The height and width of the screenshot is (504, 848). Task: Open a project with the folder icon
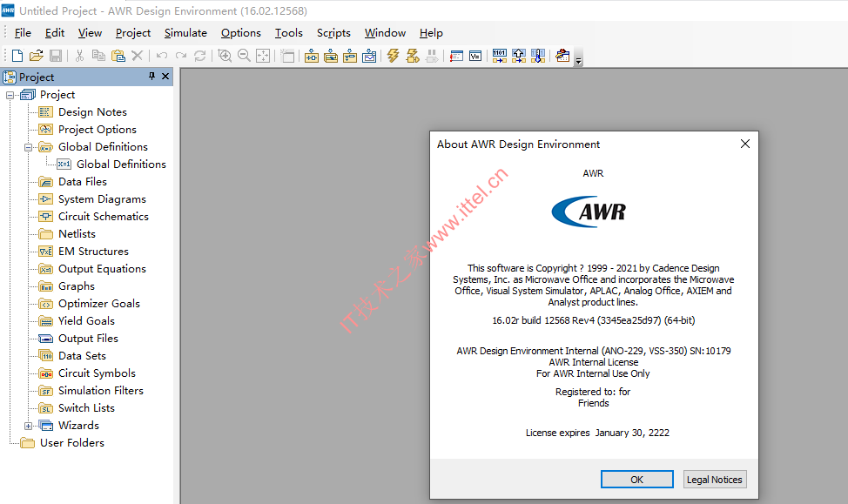(37, 56)
